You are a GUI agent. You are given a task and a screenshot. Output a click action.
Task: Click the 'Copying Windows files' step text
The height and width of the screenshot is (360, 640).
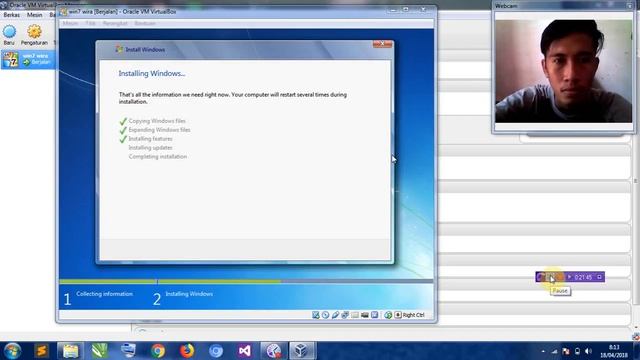coord(157,121)
